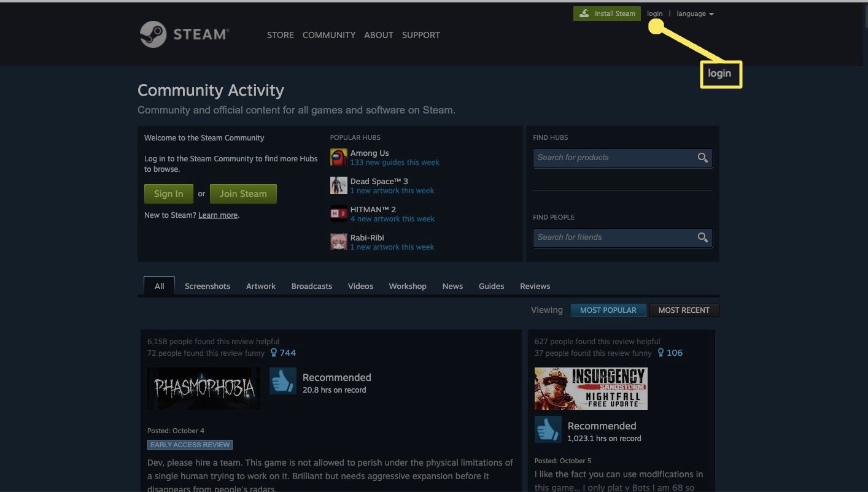This screenshot has width=868, height=492.
Task: Switch to the Broadcasts tab
Action: (312, 286)
